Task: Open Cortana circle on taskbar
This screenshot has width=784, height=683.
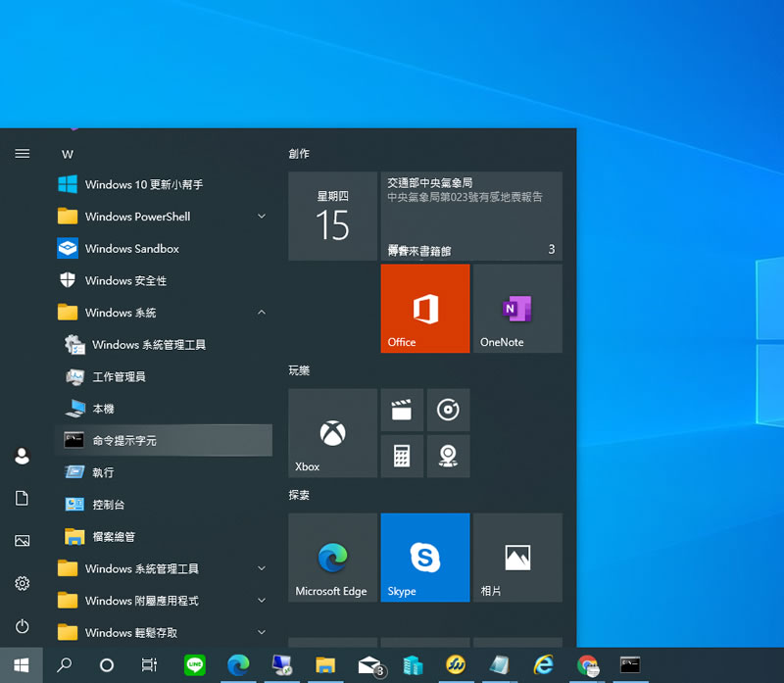Action: coord(107,665)
